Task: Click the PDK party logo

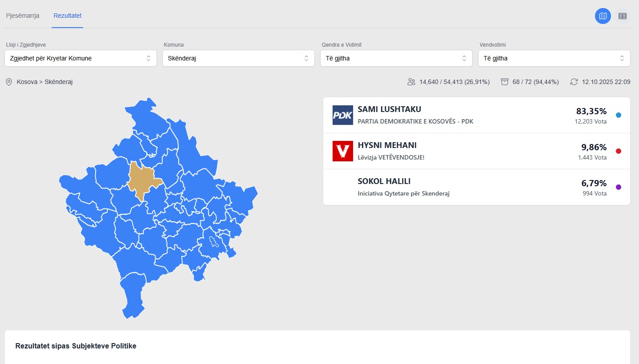Action: point(342,115)
